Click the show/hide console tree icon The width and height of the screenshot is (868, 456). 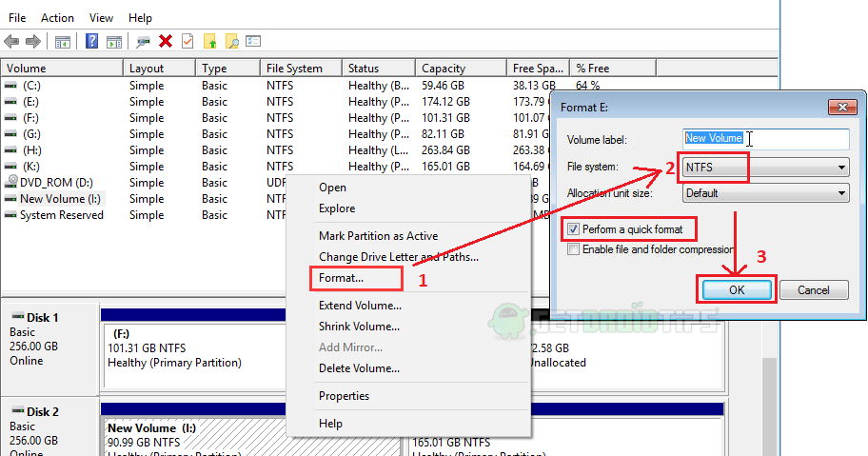coord(63,42)
